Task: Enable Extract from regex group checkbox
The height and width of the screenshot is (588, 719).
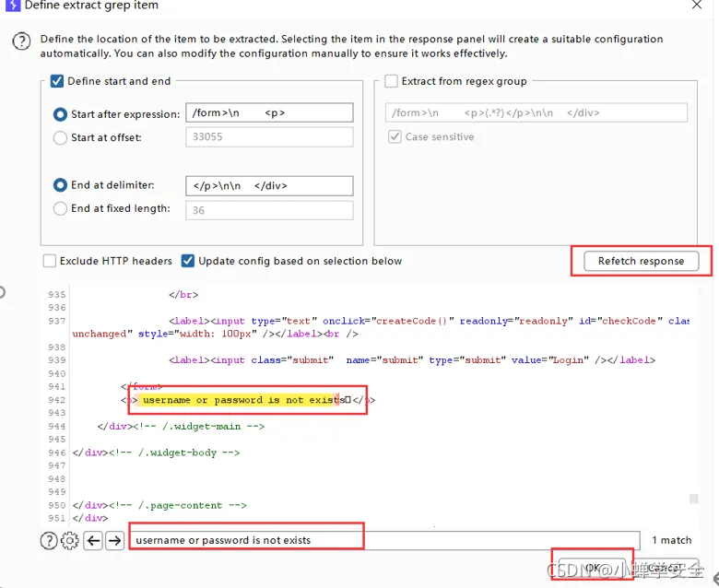Action: pyautogui.click(x=391, y=81)
